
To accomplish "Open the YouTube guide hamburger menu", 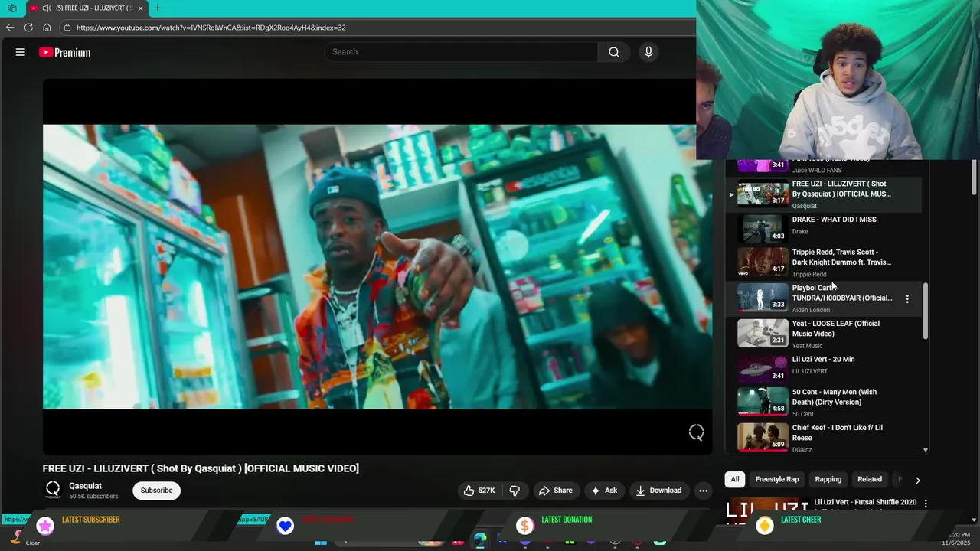I will point(21,52).
